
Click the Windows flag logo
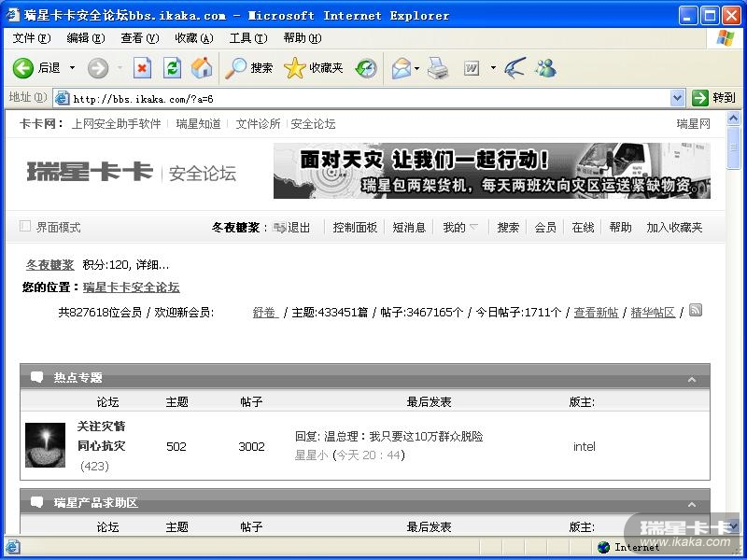click(x=725, y=38)
